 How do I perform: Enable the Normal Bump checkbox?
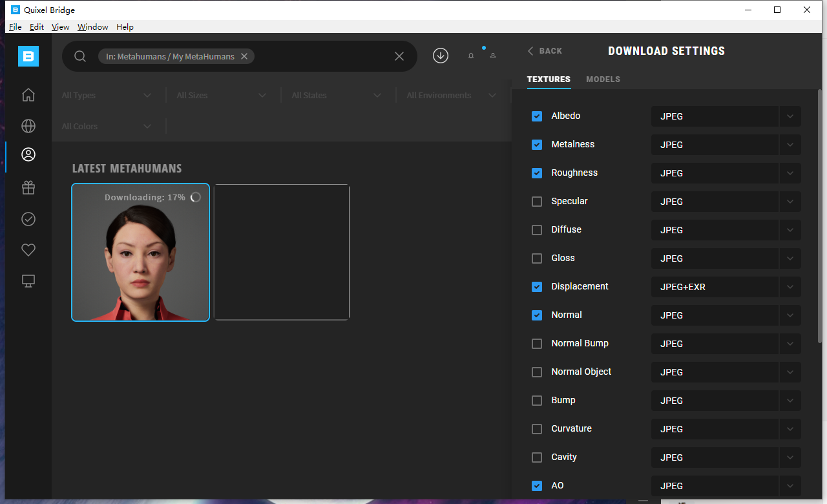pyautogui.click(x=537, y=344)
